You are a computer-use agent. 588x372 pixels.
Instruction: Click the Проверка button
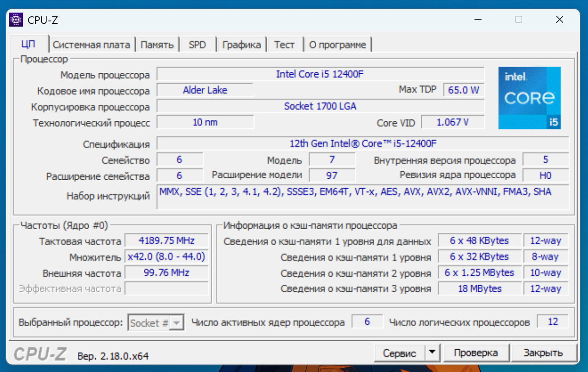476,353
